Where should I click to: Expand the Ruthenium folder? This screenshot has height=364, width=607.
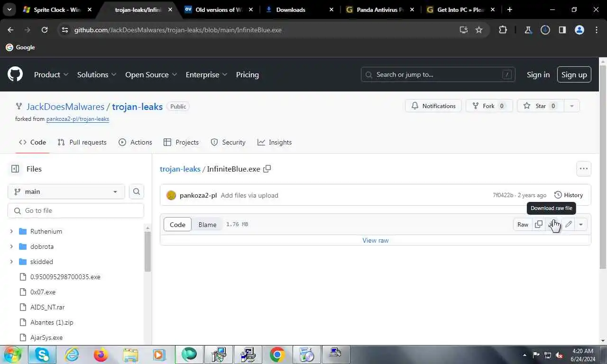(x=11, y=231)
